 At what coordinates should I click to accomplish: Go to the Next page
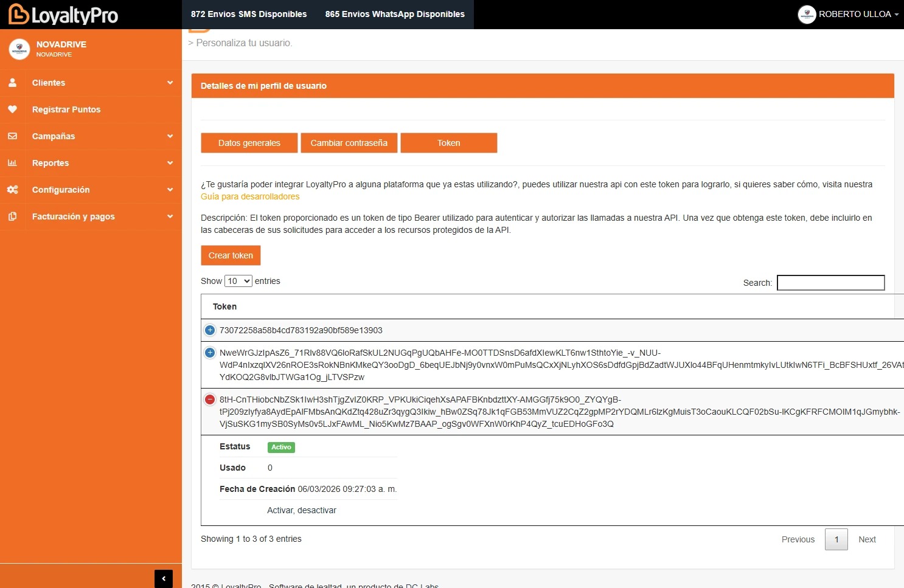click(x=867, y=539)
